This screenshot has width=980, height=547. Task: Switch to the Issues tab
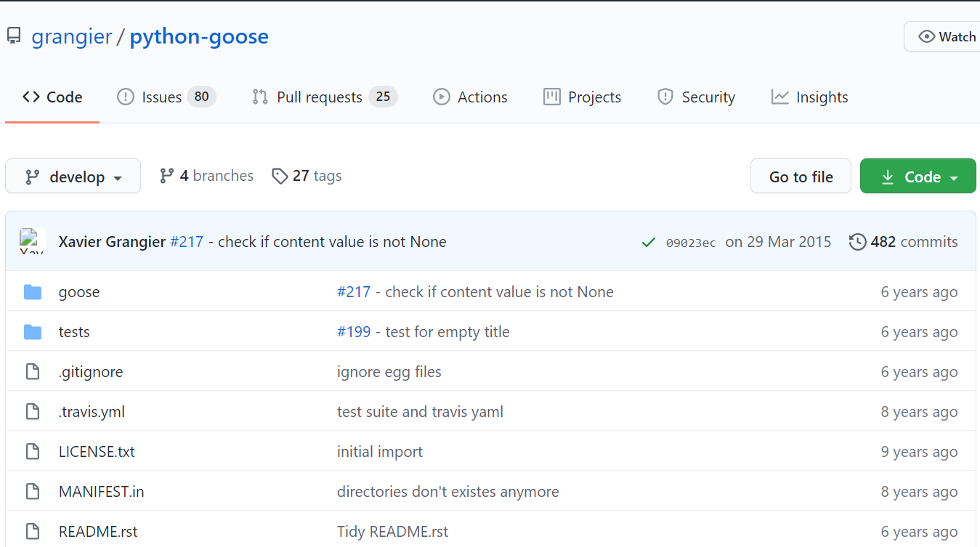(166, 97)
